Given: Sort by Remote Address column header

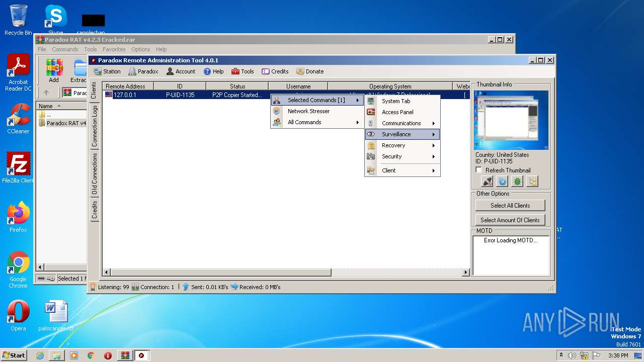Looking at the screenshot, I should click(128, 86).
